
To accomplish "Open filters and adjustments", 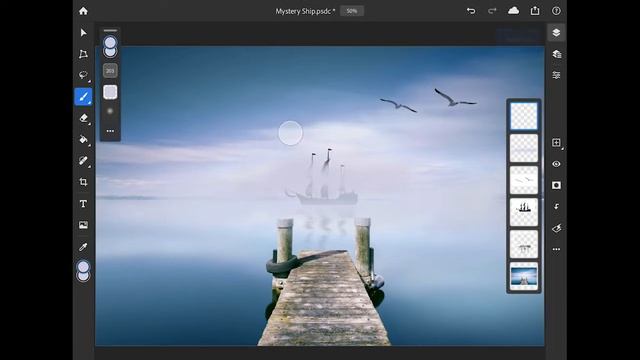I will tap(556, 228).
